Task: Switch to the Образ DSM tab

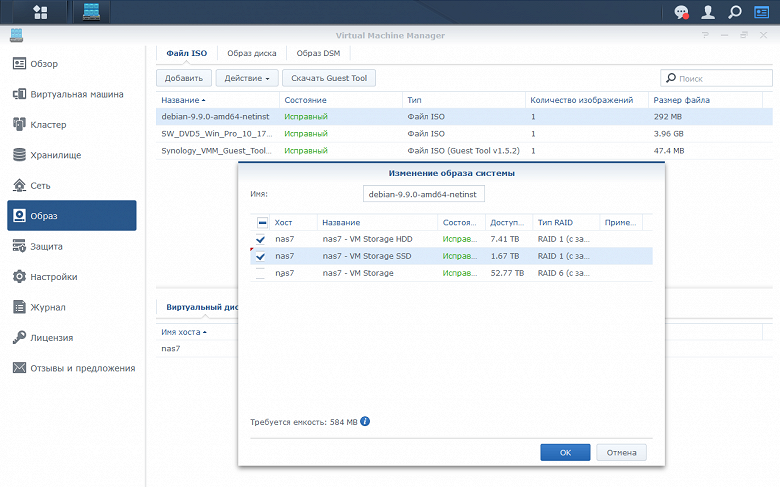Action: click(x=316, y=53)
